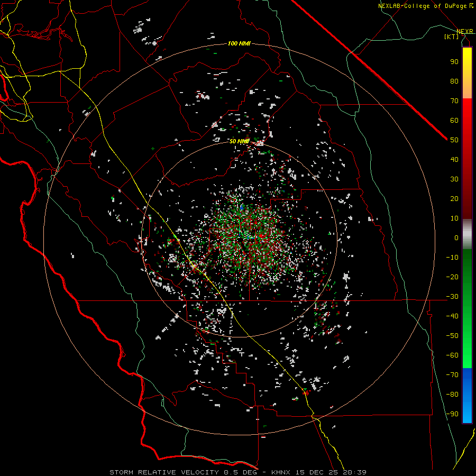Viewport: 476px width, 476px height.
Task: Click the 30 value on velocity scale
Action: tap(454, 179)
